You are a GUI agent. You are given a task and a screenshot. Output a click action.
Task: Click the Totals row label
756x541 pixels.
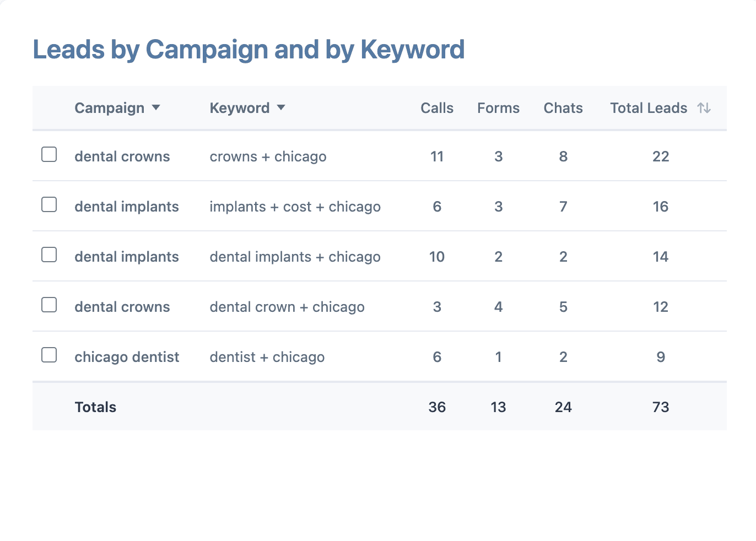(x=95, y=407)
